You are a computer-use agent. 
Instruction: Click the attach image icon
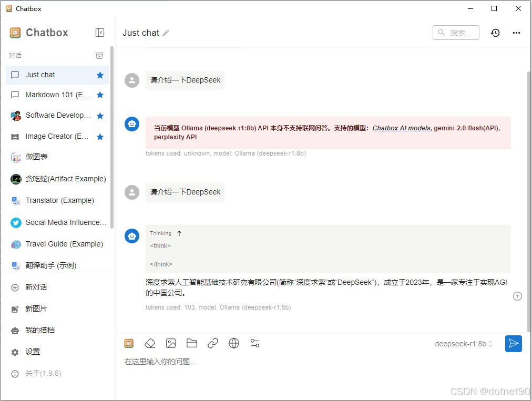(171, 343)
